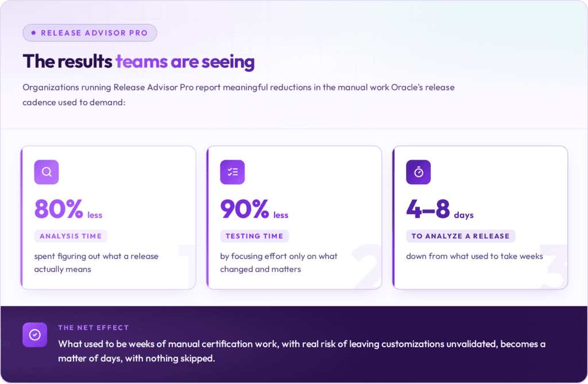Click the 80% statistic
Screen dimensions: 588x384
click(x=59, y=209)
